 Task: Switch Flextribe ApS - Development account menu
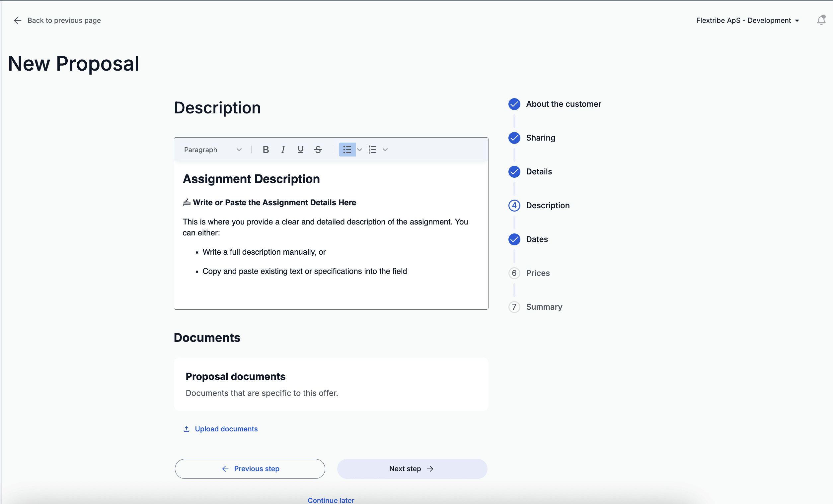747,21
